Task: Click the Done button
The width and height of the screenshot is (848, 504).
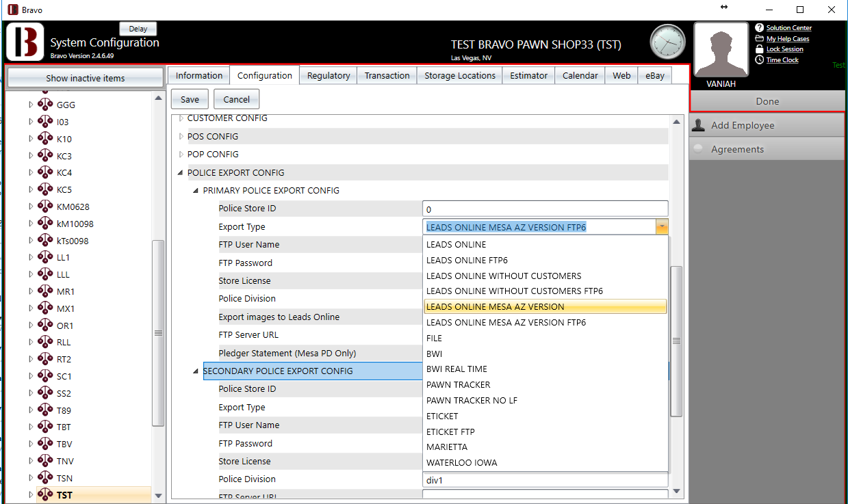Action: tap(767, 101)
